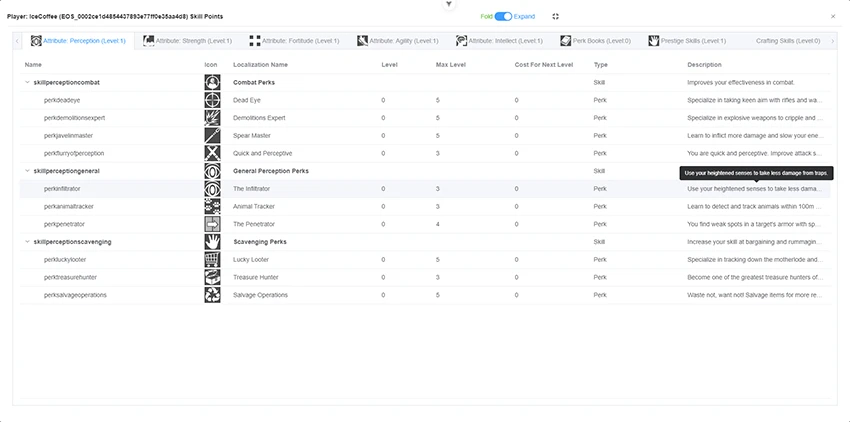This screenshot has width=850, height=422.
Task: Open the Prestige Skills tab
Action: (x=687, y=41)
